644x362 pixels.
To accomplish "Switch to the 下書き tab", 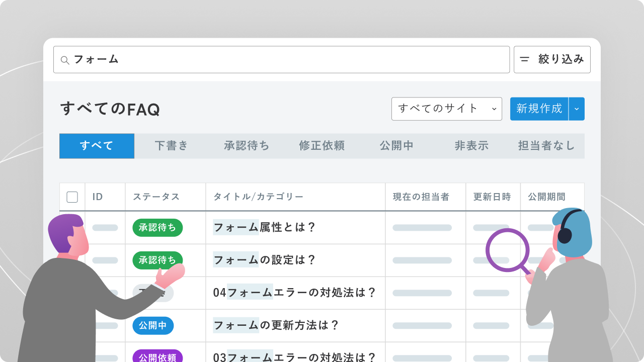I will point(172,146).
